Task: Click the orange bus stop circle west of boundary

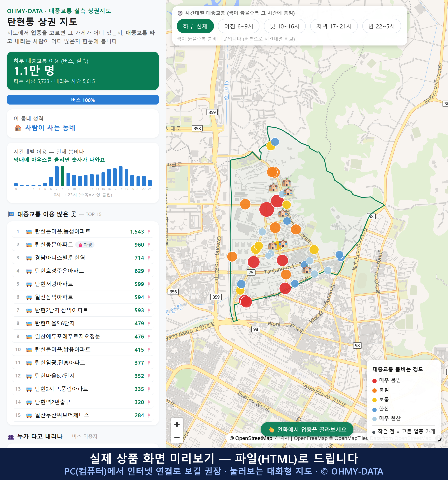Action: coord(232,257)
